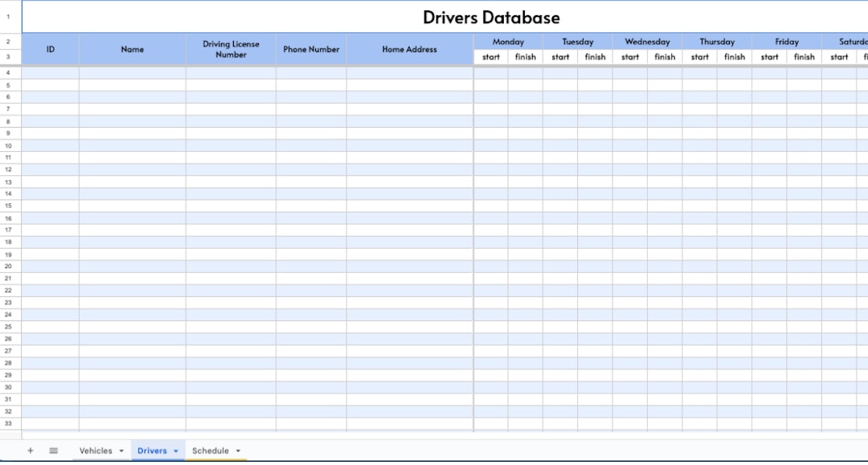Screen dimensions: 868x465
Task: Select the Phone Number header cell
Action: coord(310,49)
